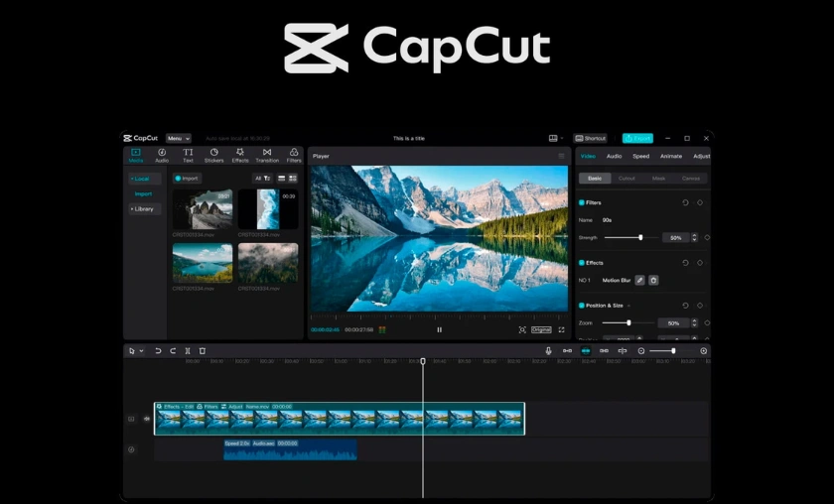Click the undo arrow in timeline toolbar

pos(158,351)
